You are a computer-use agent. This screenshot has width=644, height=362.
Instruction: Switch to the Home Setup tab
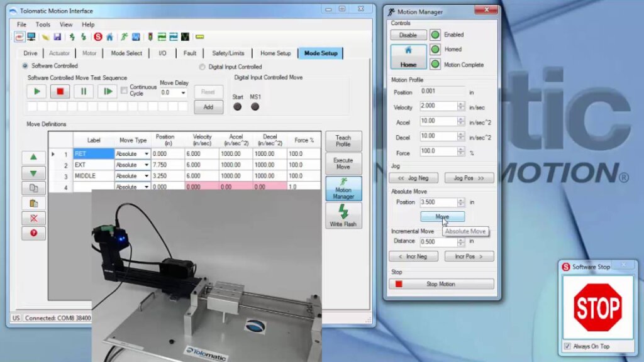275,53
